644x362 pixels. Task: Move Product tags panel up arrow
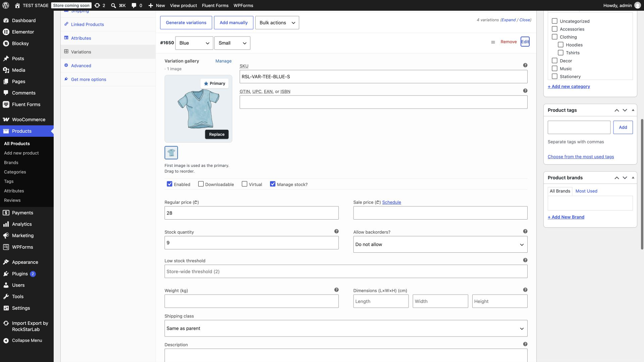(616, 110)
